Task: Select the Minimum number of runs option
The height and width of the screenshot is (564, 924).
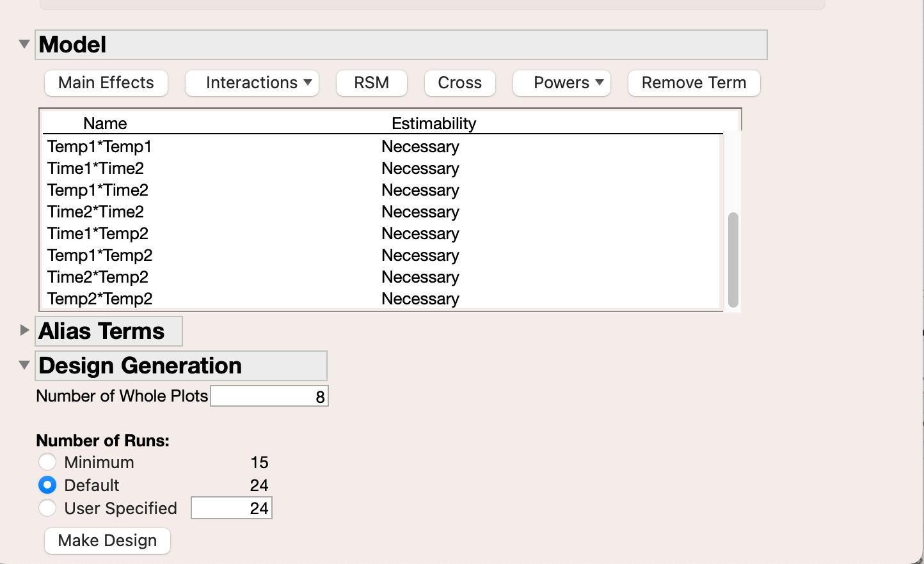Action: 47,462
